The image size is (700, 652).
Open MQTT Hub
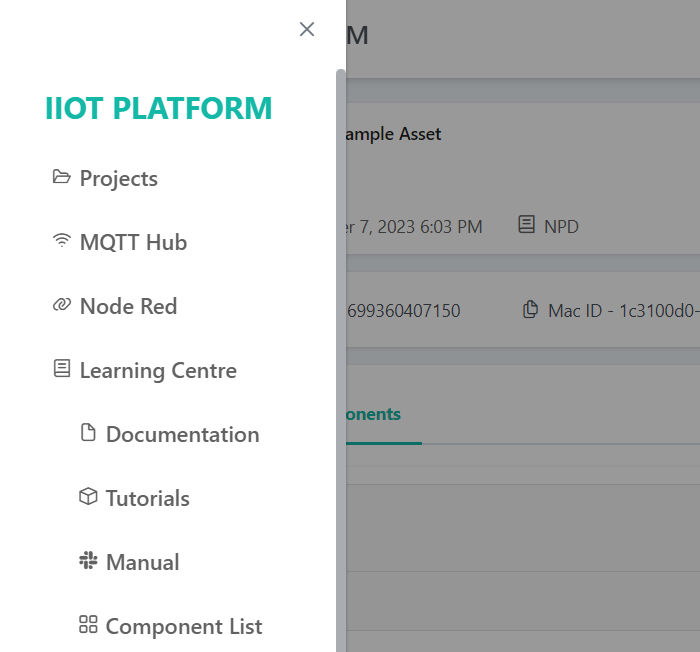coord(133,242)
